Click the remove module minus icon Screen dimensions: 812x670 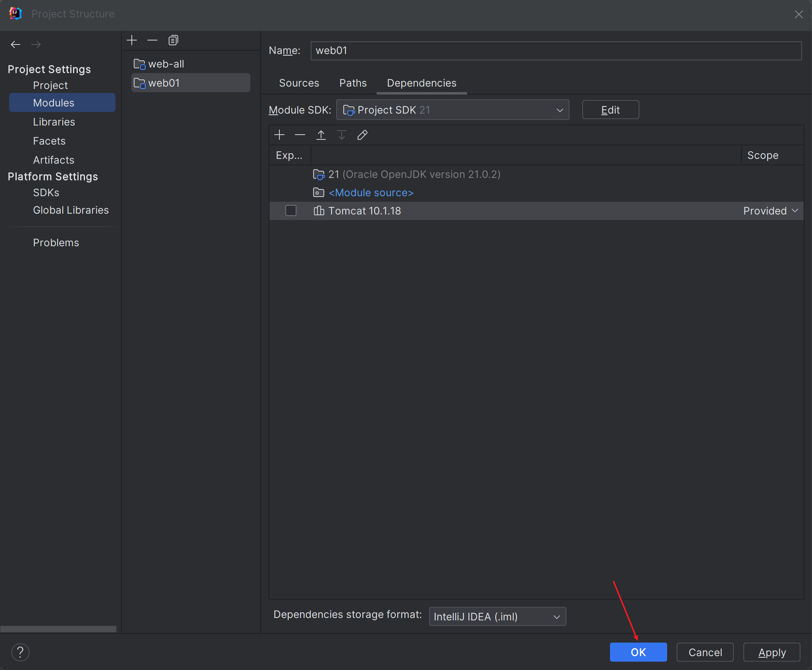(x=152, y=40)
